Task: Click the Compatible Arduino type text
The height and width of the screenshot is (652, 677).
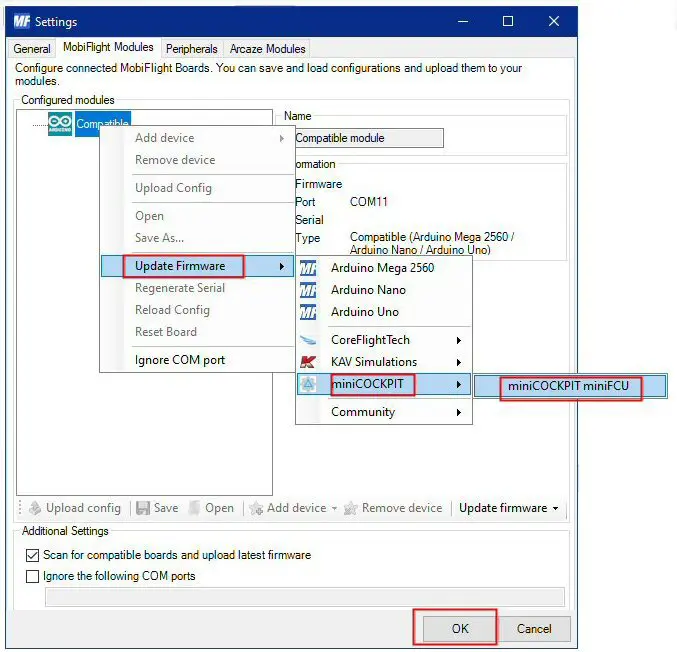Action: point(432,243)
